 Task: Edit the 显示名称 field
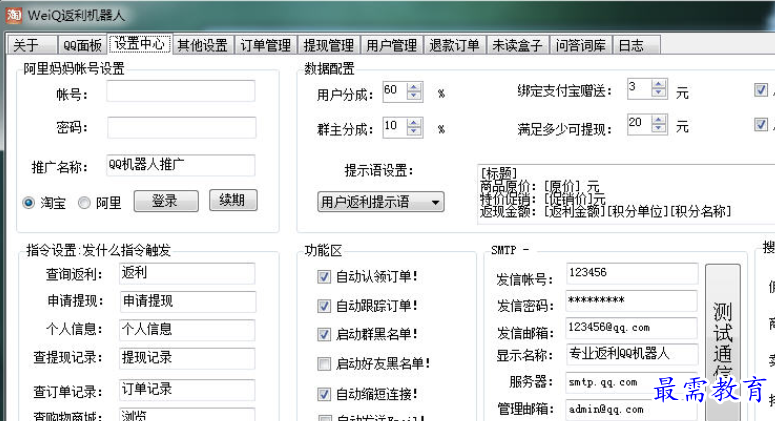632,354
